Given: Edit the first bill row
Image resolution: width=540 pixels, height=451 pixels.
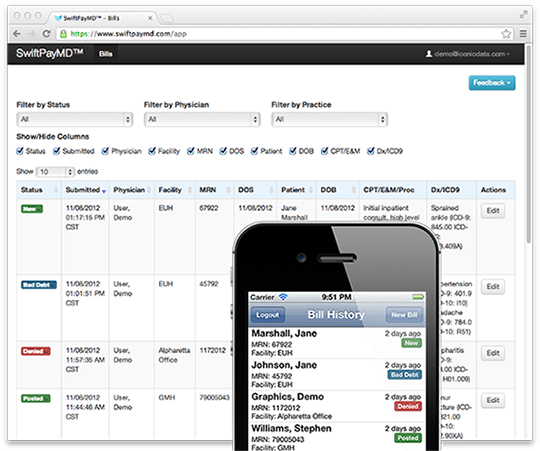Looking at the screenshot, I should 493,211.
